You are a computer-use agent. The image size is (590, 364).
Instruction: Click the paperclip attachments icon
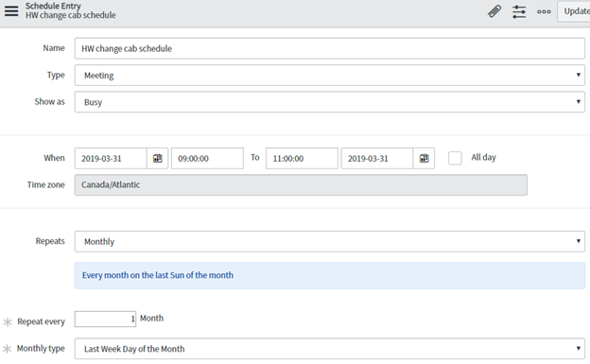click(x=495, y=11)
